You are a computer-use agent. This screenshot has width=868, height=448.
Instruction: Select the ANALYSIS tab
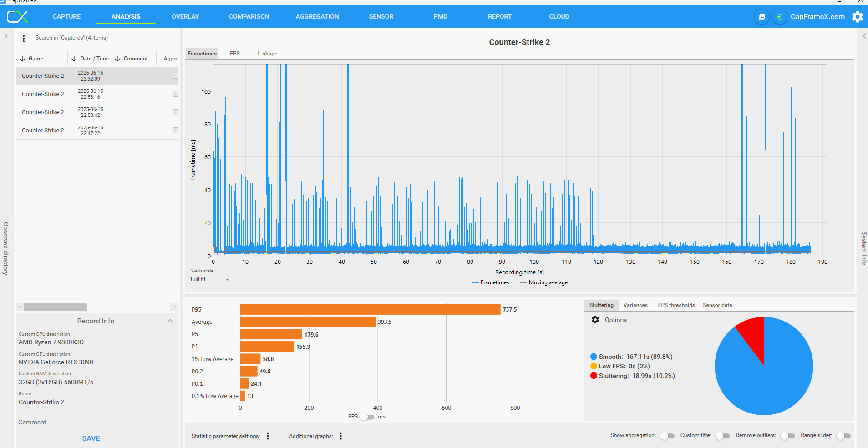tap(126, 17)
